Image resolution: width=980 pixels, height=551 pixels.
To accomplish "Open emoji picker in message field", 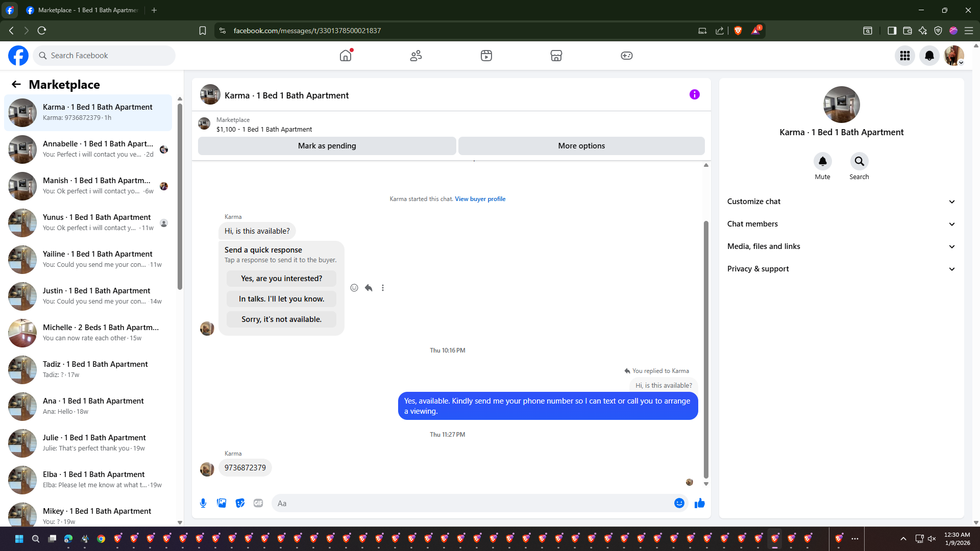I will (679, 503).
